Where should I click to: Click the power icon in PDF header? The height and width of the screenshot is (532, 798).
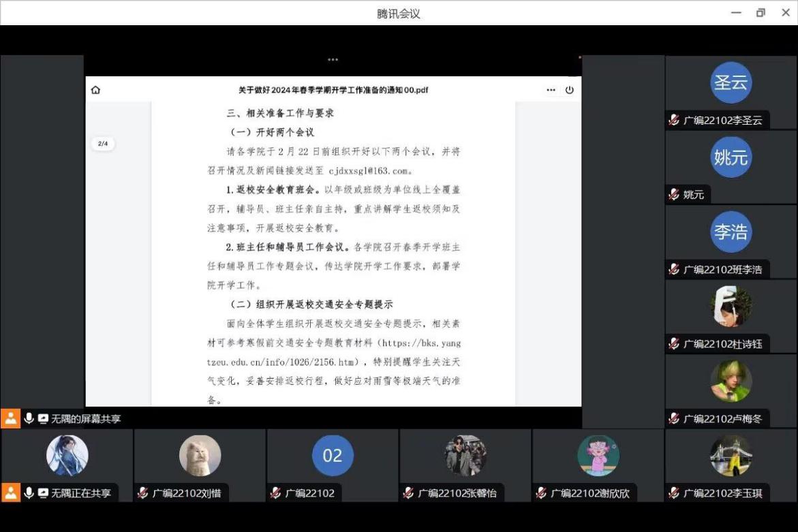pos(570,90)
